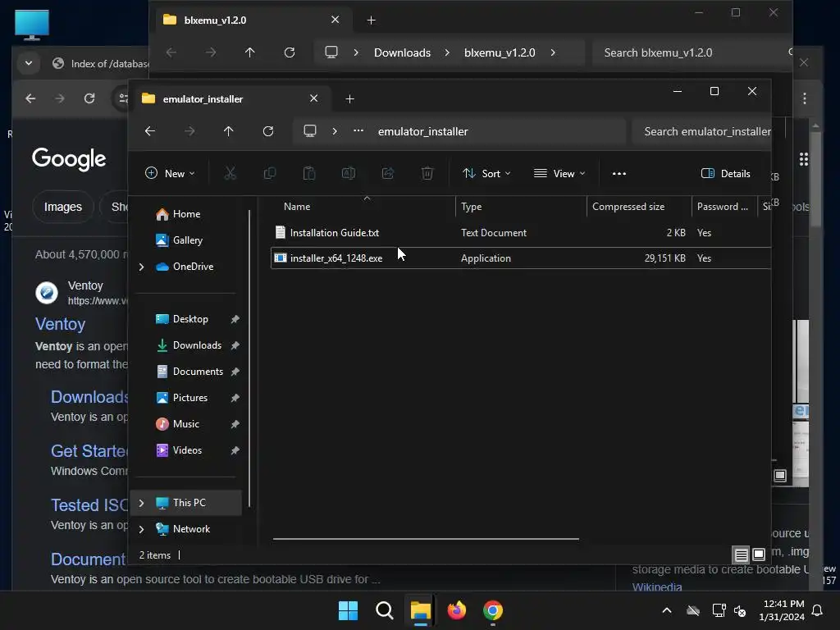Screen dimensions: 840x630
Task: Expand the chevron after Downloads in blxemu address bar
Action: click(447, 52)
